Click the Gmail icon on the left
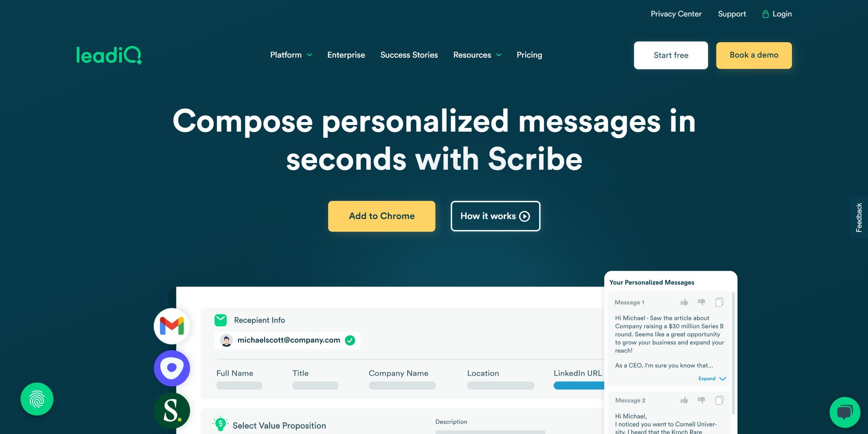This screenshot has width=868, height=434. [x=172, y=326]
